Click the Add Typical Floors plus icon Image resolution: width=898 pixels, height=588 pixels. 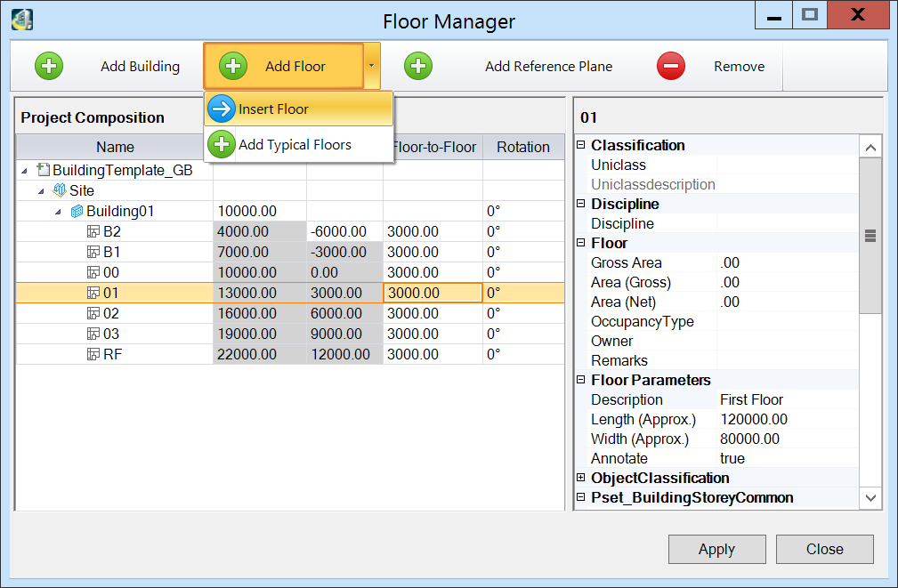point(222,144)
